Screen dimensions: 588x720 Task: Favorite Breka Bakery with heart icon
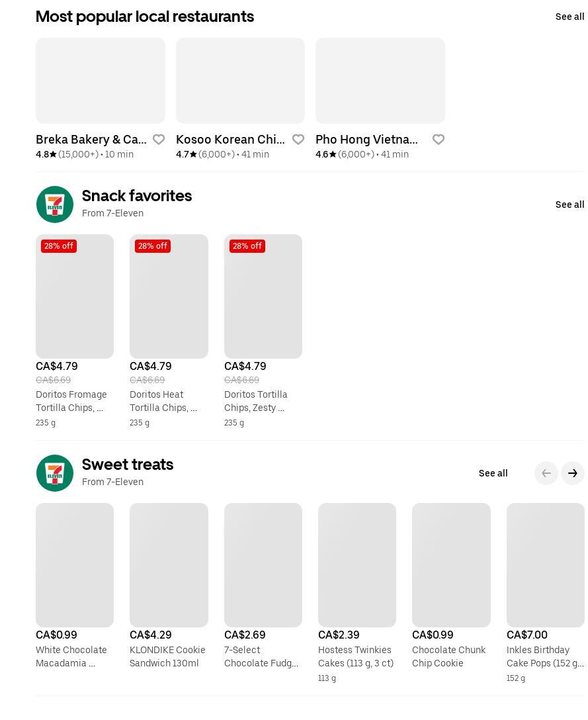pos(159,140)
